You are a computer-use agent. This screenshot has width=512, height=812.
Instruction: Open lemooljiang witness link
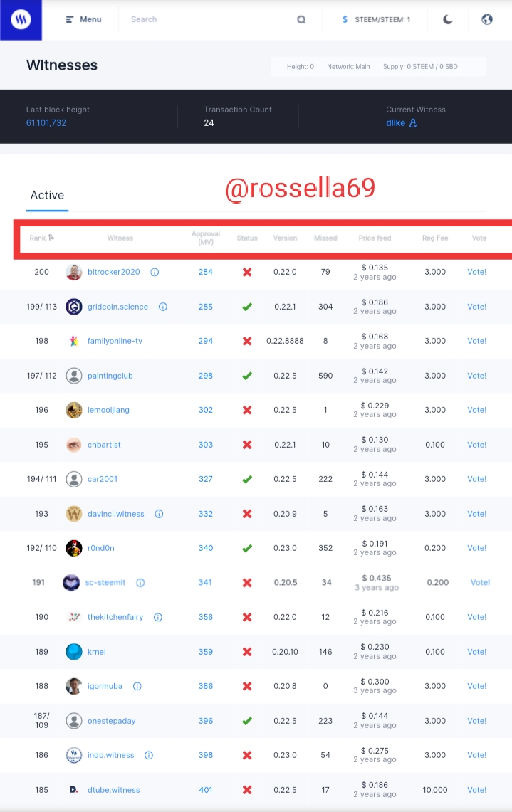[x=108, y=410]
